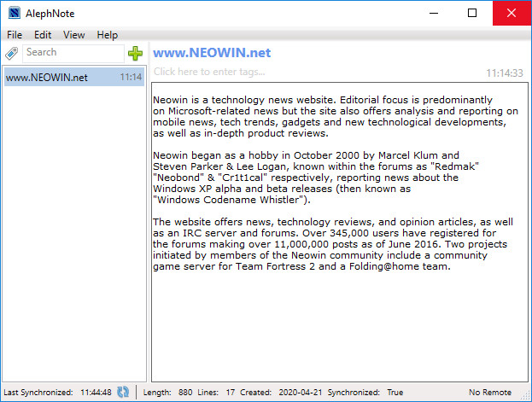Click the AlephNote app icon in title bar
Screen dimensions: 532x402
[x=15, y=13]
